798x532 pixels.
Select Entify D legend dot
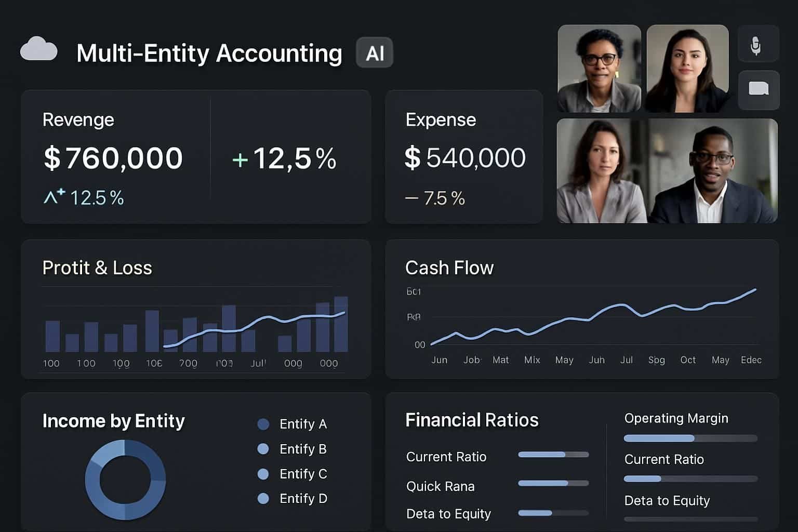263,499
